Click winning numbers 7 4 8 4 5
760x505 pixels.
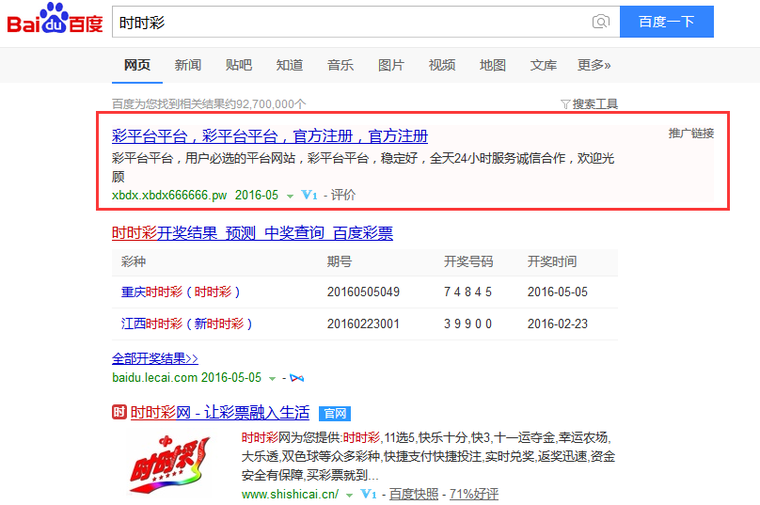[x=468, y=292]
